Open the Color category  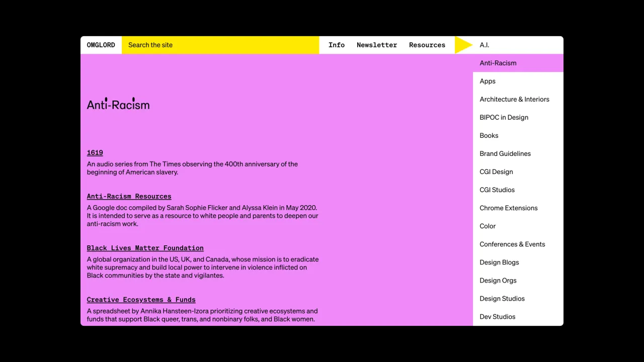coord(518,226)
